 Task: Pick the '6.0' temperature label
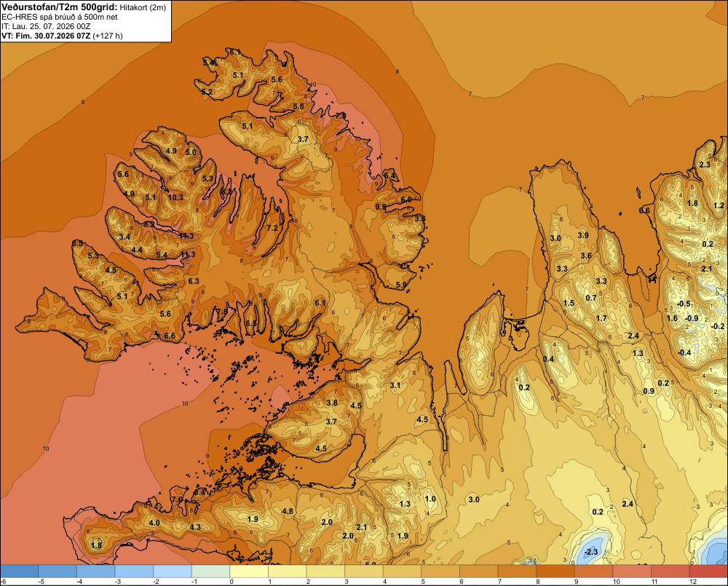pos(406,199)
